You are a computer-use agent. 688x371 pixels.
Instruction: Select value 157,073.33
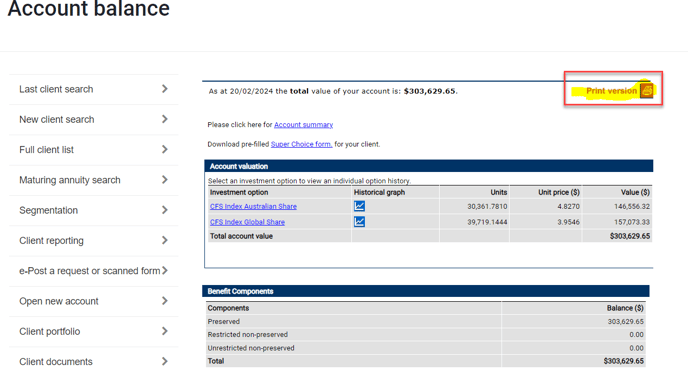click(632, 222)
